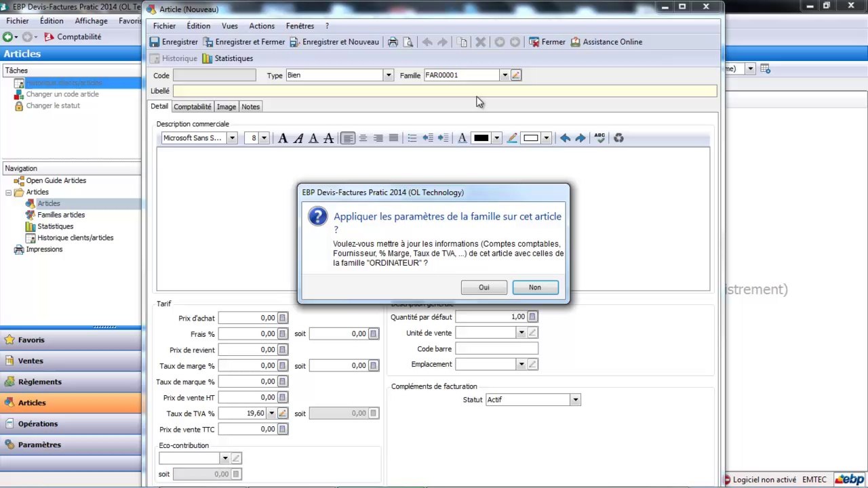Click the edit pencil beside the Famille field
This screenshot has height=488, width=868.
point(516,75)
